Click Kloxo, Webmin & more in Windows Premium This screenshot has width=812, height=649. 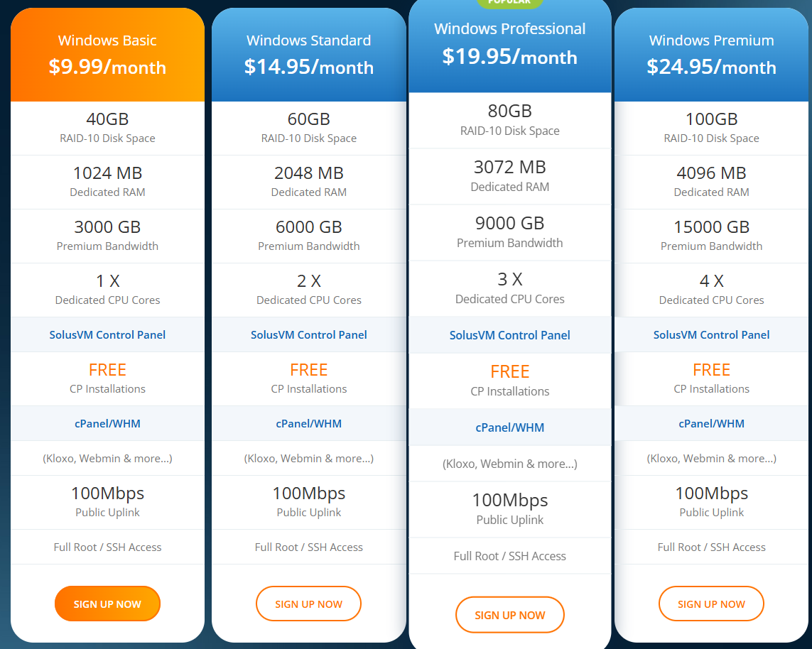pyautogui.click(x=712, y=459)
